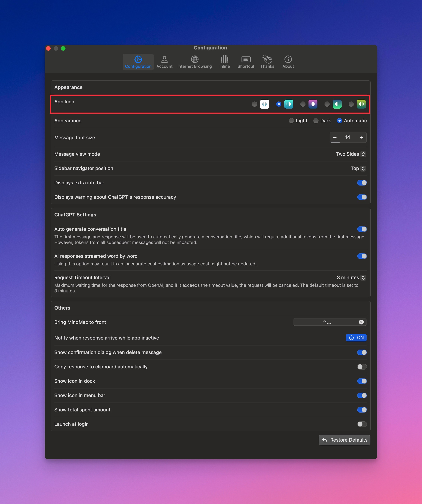This screenshot has width=422, height=504.
Task: Open the Shortcut keyboard tab
Action: pyautogui.click(x=246, y=62)
